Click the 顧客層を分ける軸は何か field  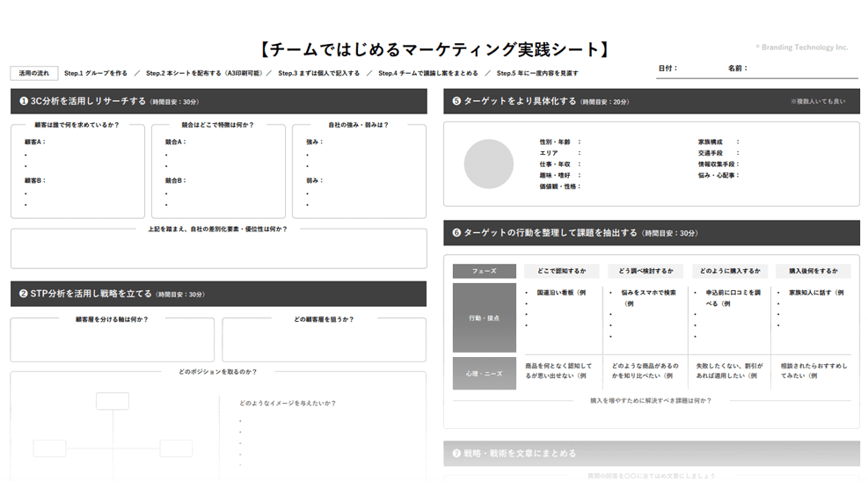(x=113, y=343)
